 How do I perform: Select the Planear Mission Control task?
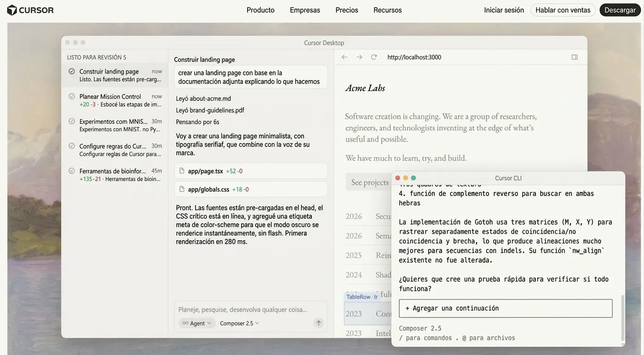click(115, 100)
